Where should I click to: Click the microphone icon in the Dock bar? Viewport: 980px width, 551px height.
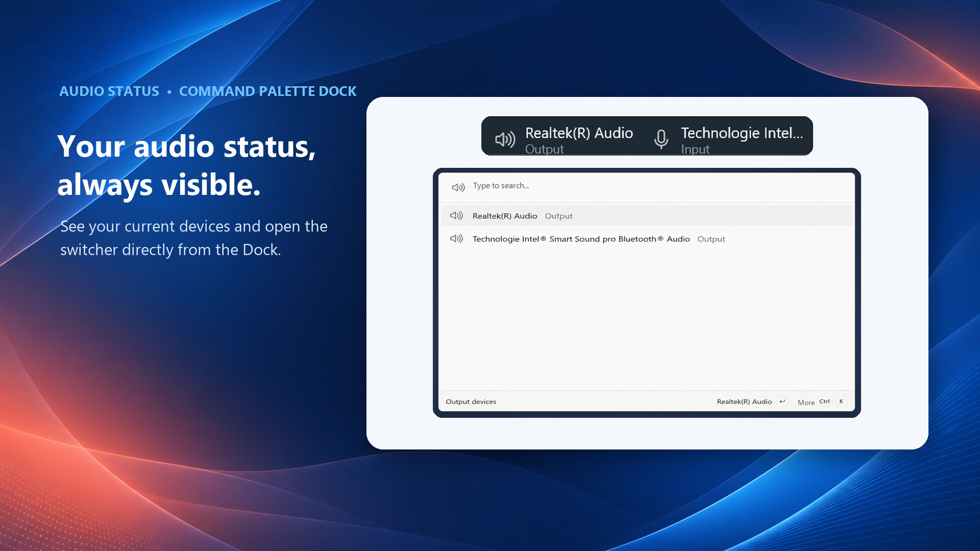[x=661, y=139]
